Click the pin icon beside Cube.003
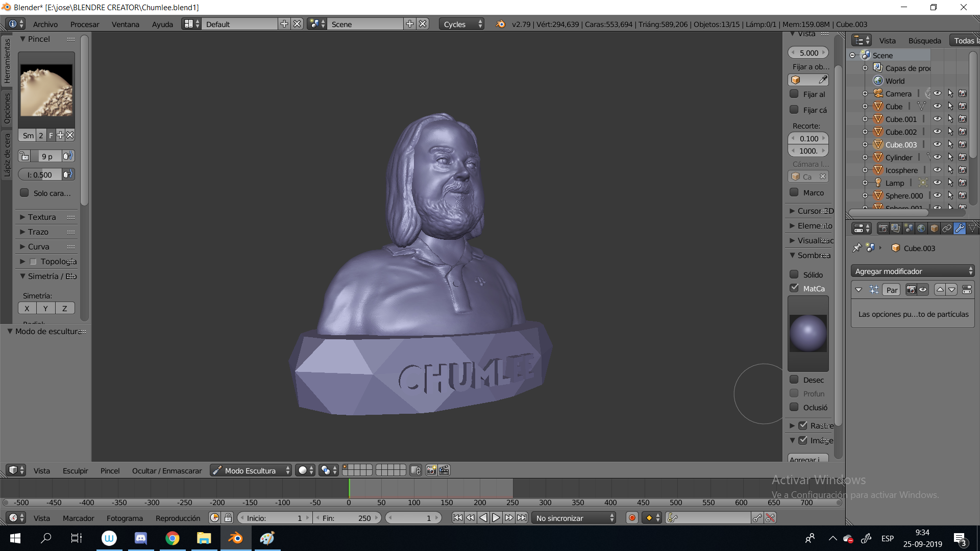Image resolution: width=980 pixels, height=551 pixels. coord(857,248)
